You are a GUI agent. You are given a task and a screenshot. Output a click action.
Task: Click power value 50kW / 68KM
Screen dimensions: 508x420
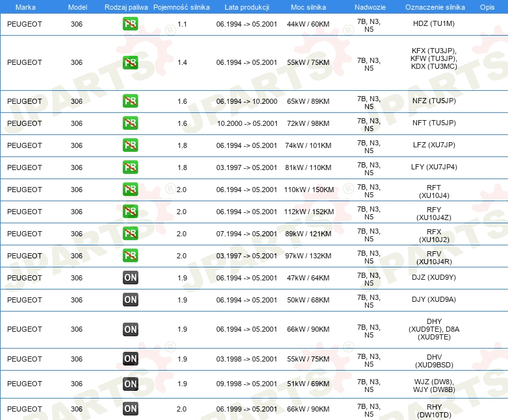(x=308, y=300)
